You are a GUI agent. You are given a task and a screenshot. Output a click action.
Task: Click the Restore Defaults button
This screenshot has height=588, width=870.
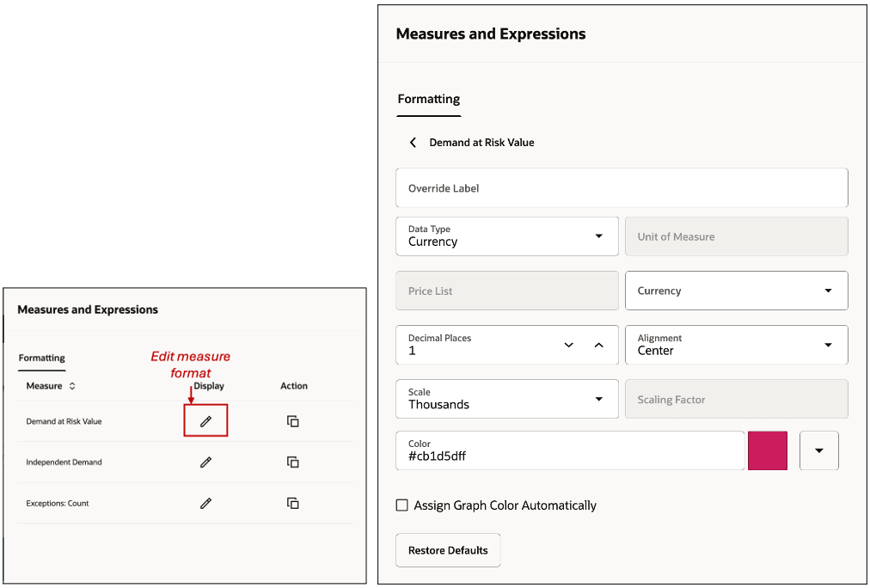[x=448, y=550]
